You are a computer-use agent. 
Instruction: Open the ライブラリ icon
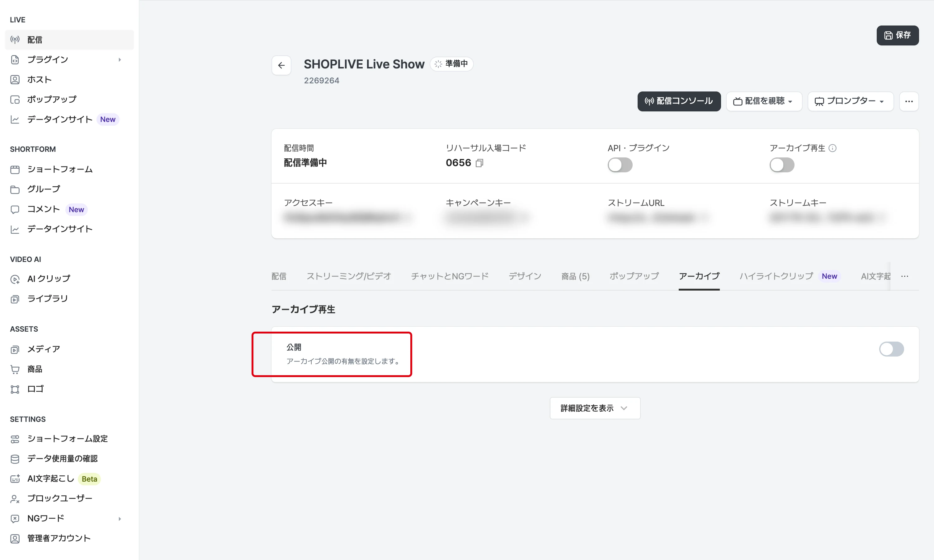click(15, 299)
